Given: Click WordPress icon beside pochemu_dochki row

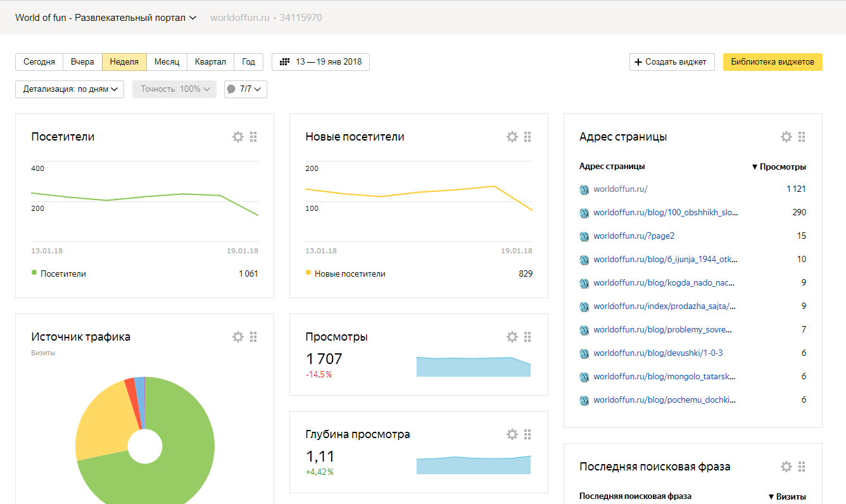Looking at the screenshot, I should pyautogui.click(x=584, y=400).
